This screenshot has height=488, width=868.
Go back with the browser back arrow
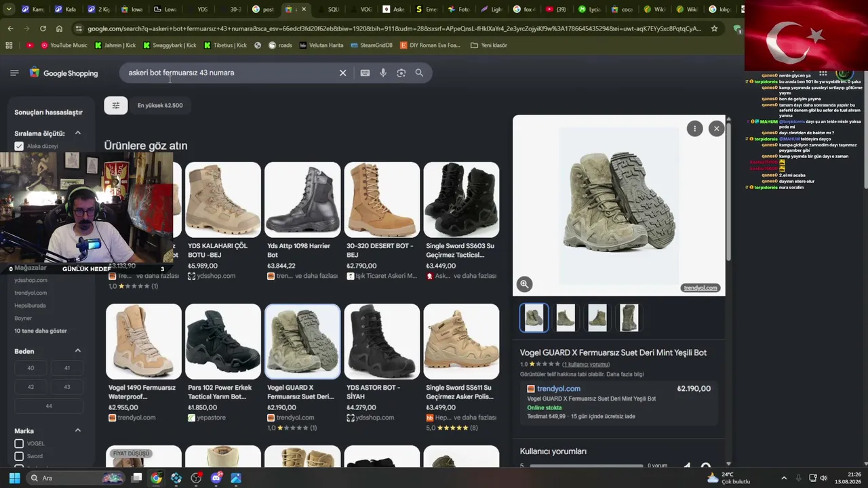[10, 28]
